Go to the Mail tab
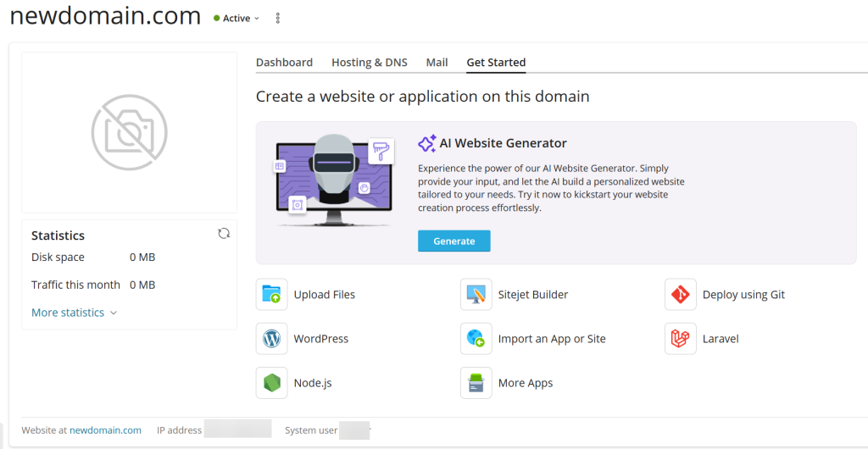 [x=437, y=63]
